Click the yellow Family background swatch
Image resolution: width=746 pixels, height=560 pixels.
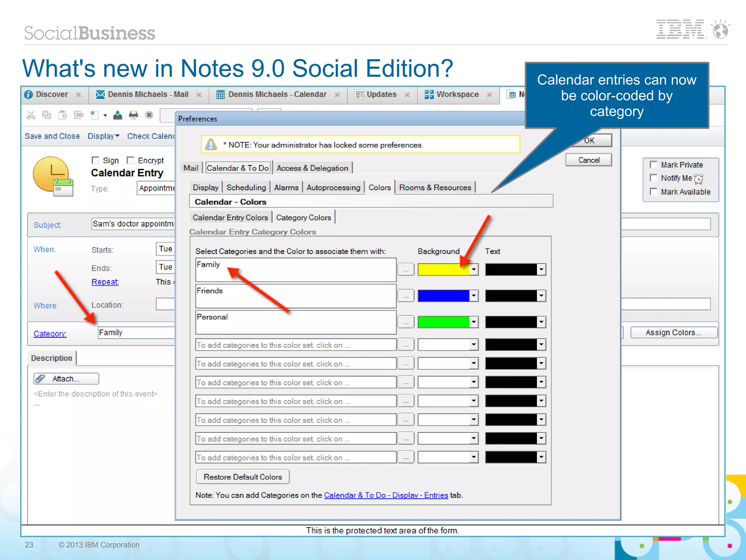(444, 270)
